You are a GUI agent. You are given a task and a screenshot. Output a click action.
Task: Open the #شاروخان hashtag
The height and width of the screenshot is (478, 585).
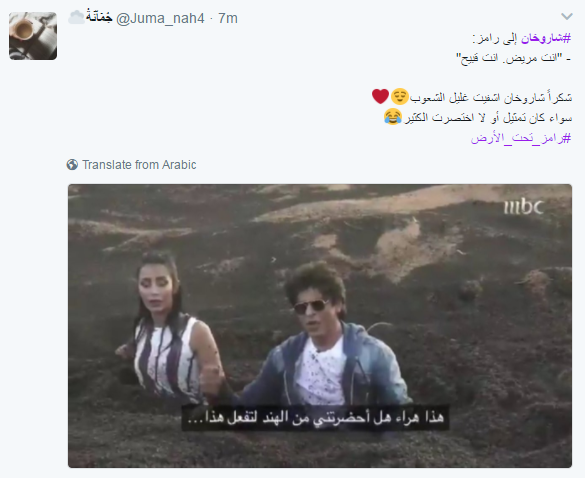[546, 38]
